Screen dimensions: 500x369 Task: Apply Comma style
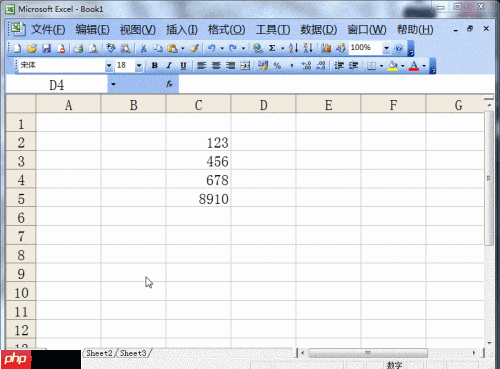point(292,66)
